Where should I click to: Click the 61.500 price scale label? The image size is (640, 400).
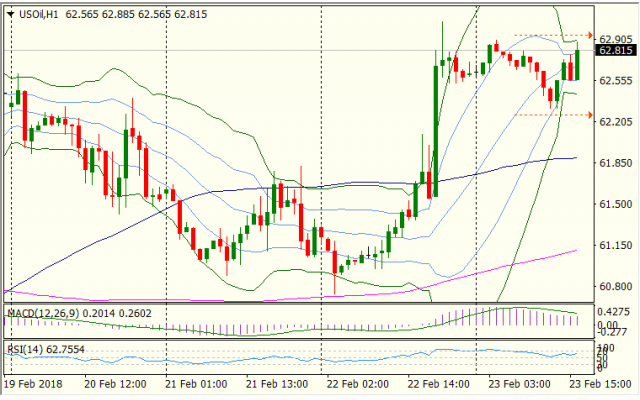click(x=616, y=204)
